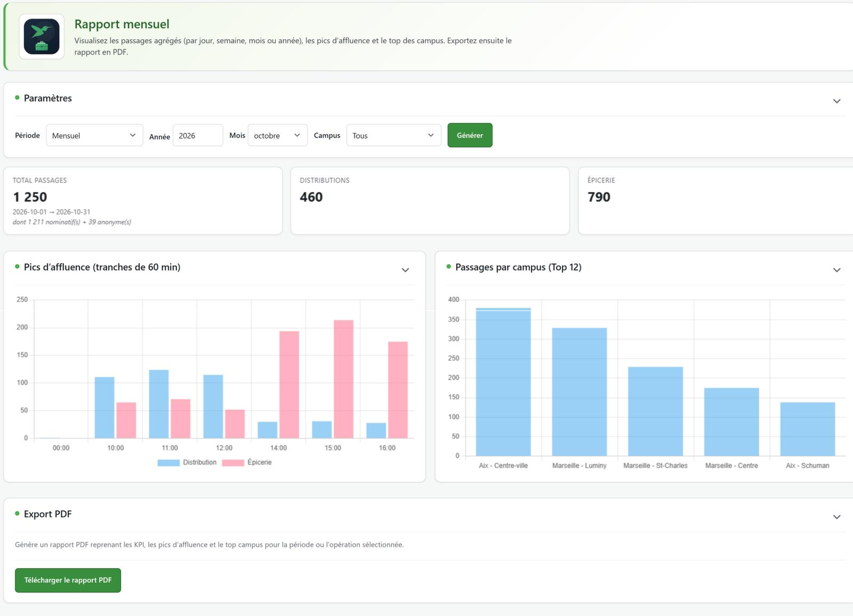Click the Total Passages card value 1 250
This screenshot has height=616, width=853.
click(x=30, y=197)
